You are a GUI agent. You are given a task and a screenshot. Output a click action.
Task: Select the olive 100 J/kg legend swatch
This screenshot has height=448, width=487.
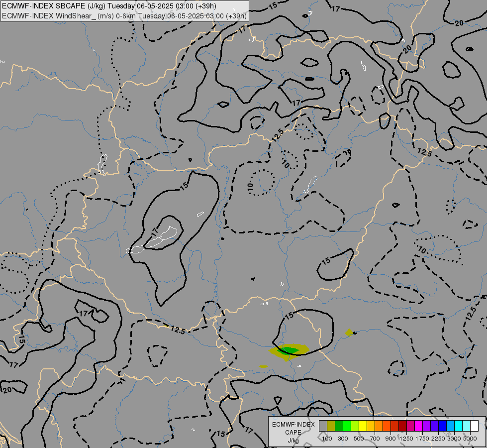tap(331, 426)
